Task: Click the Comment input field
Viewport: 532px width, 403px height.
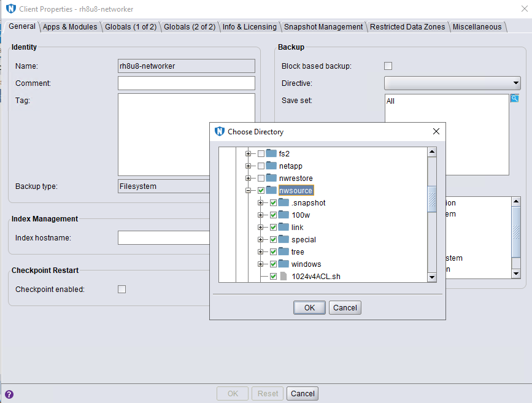Action: (x=187, y=83)
